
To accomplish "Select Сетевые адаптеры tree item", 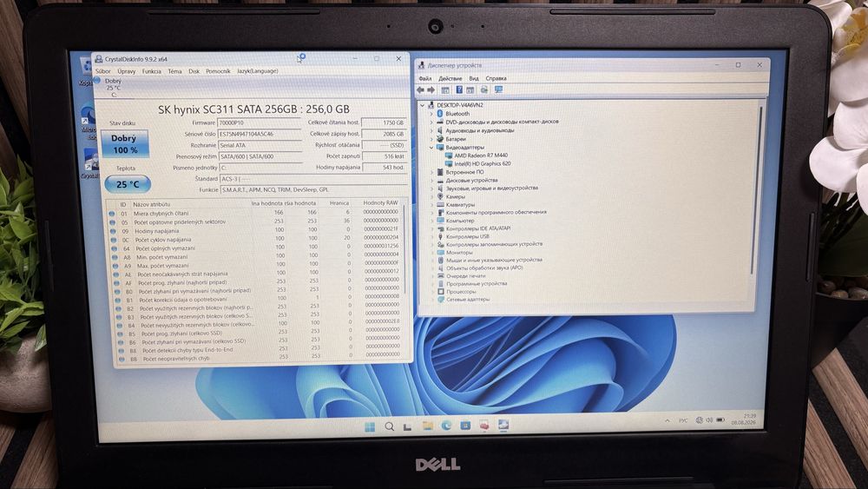I will 468,300.
